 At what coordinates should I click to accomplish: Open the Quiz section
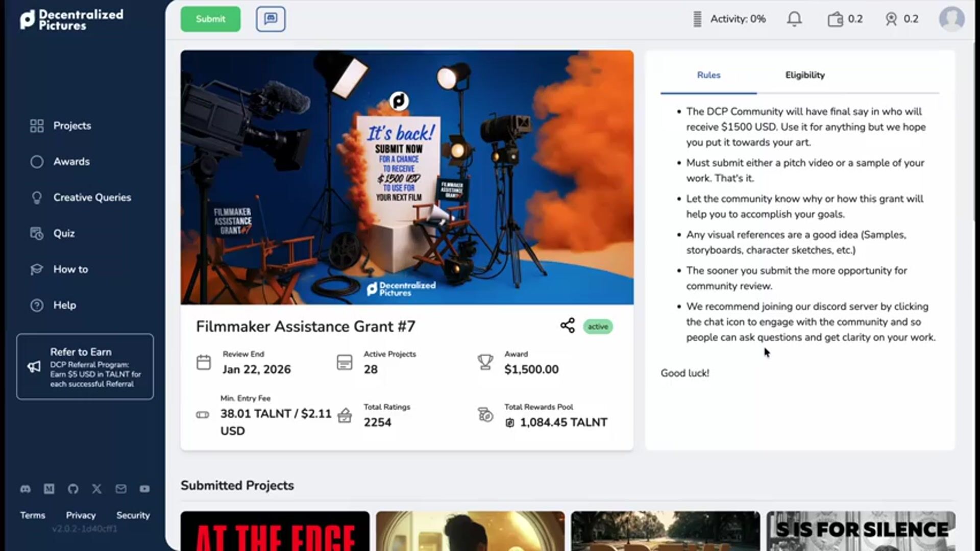pos(64,233)
